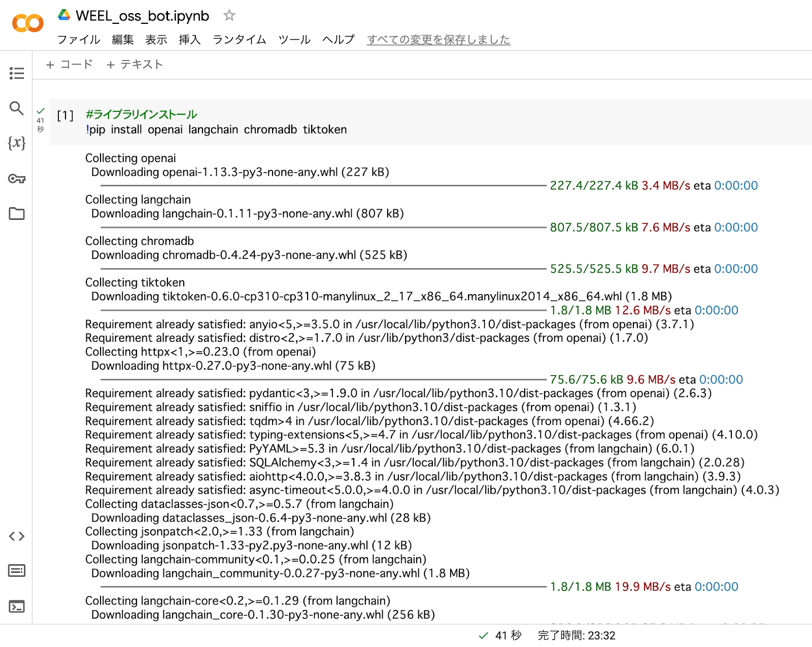Star the WEEL_oss_bot.ipynb notebook

point(229,16)
